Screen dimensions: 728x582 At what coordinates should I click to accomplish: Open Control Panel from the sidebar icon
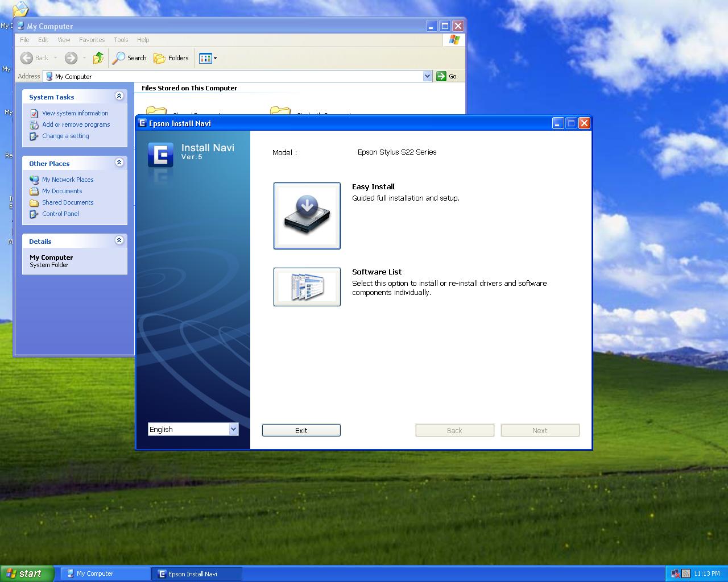34,214
